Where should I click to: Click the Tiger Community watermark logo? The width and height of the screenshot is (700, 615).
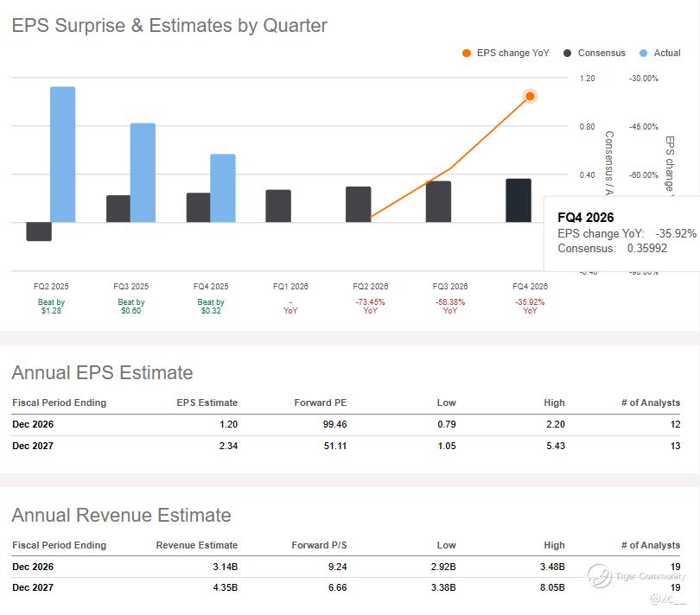coord(599,576)
